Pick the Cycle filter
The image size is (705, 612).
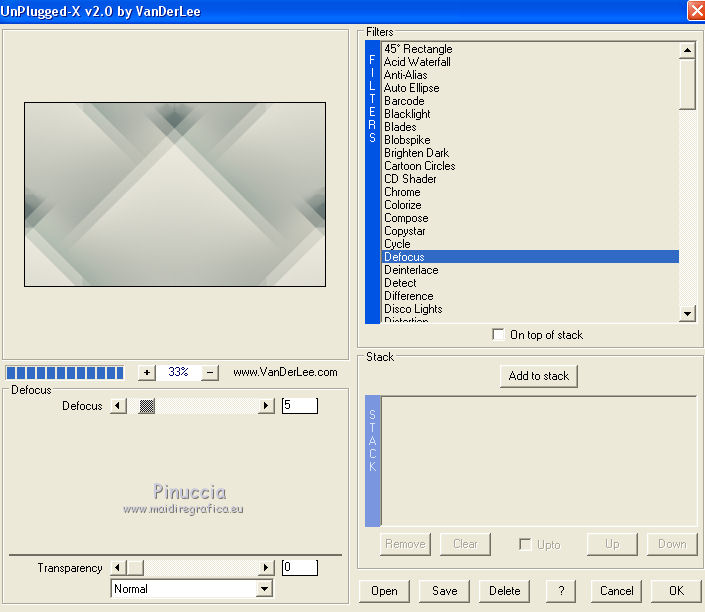click(530, 244)
